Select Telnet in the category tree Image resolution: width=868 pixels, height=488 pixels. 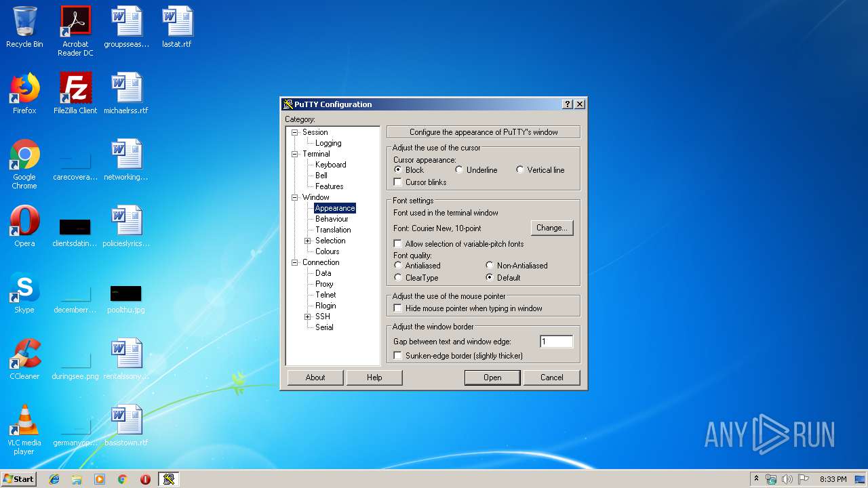coord(325,295)
